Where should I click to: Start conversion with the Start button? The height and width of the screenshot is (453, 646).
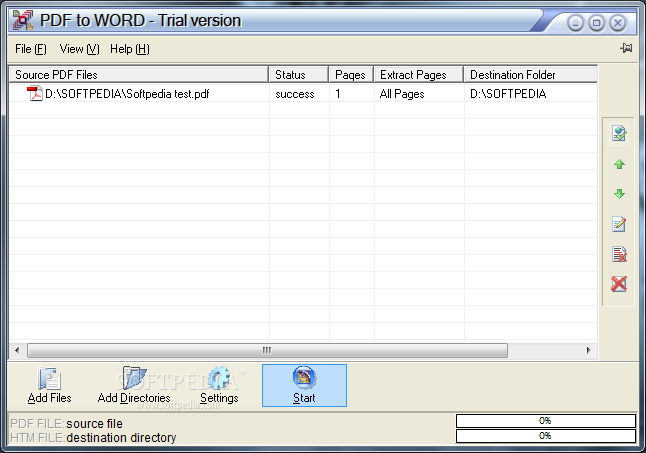304,385
